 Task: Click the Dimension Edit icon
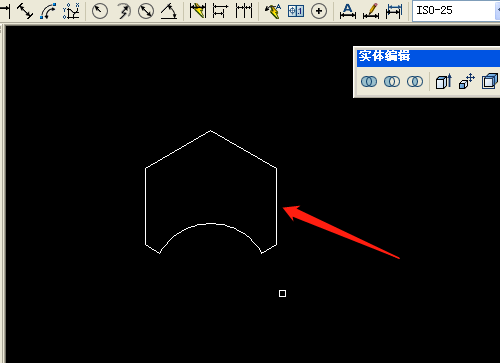(348, 11)
